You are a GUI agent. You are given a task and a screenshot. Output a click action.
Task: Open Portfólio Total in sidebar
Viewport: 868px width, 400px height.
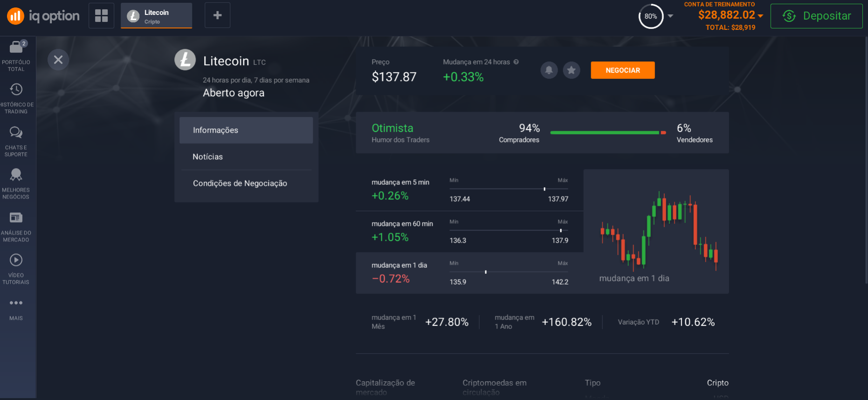click(x=16, y=56)
